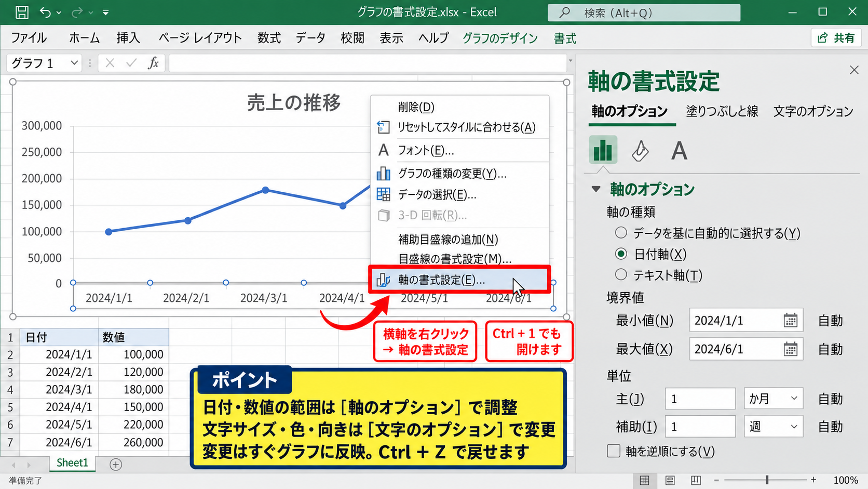Click 自動 button next to 最大値

pos(830,349)
